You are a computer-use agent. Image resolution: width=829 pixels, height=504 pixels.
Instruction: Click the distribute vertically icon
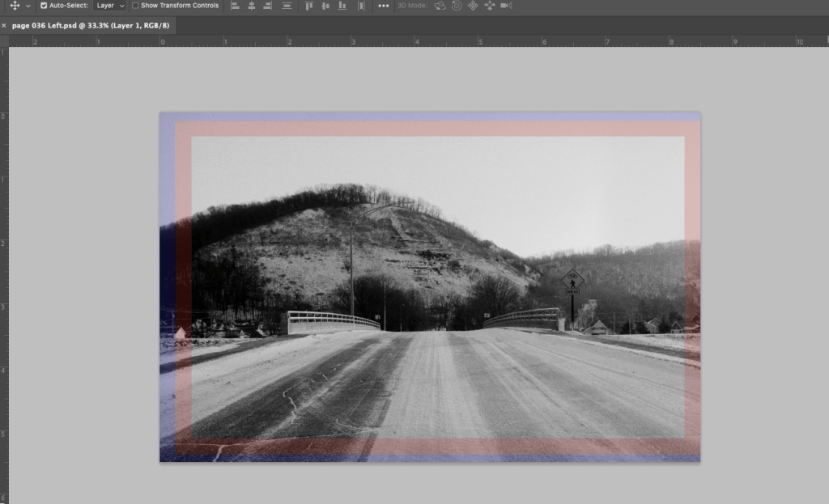287,6
